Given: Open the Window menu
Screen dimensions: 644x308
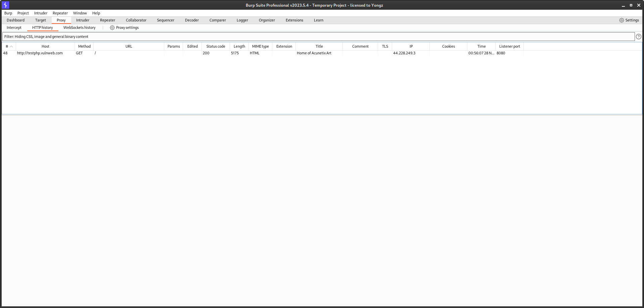Looking at the screenshot, I should pyautogui.click(x=80, y=13).
